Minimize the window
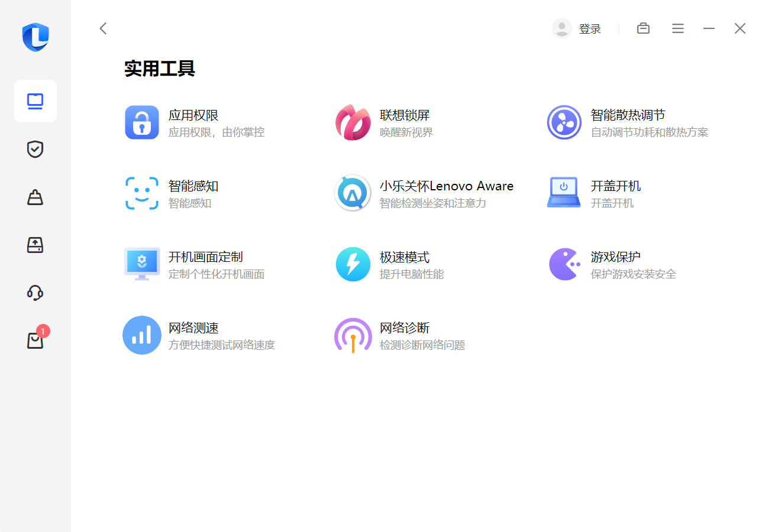This screenshot has height=532, width=772. [x=709, y=28]
